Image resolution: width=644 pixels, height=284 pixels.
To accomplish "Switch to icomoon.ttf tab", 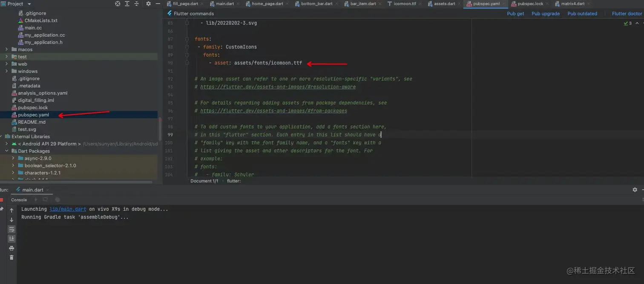I will coord(405,4).
